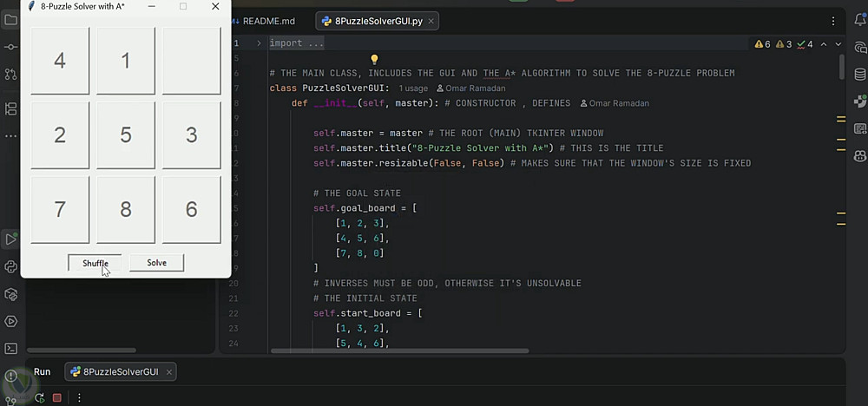This screenshot has height=406, width=868.
Task: Select the 8PuzzleSolverGUI.py editor tab
Action: coord(378,22)
